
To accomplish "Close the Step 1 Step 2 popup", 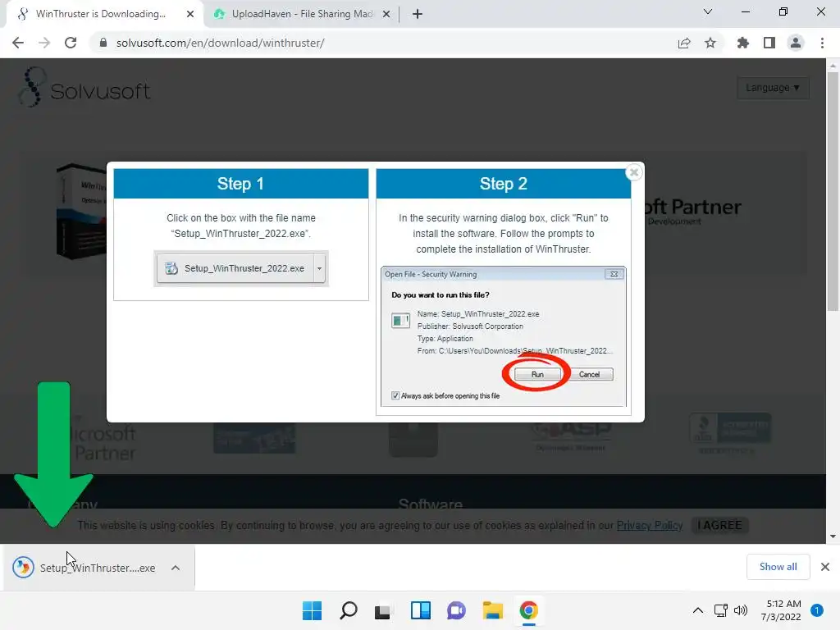I will (634, 172).
